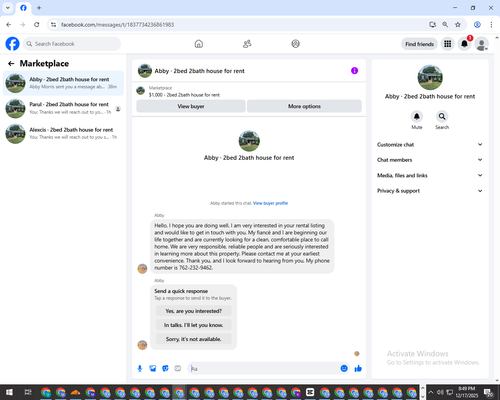This screenshot has height=400, width=500.
Task: Open the Home feed icon
Action: (199, 44)
